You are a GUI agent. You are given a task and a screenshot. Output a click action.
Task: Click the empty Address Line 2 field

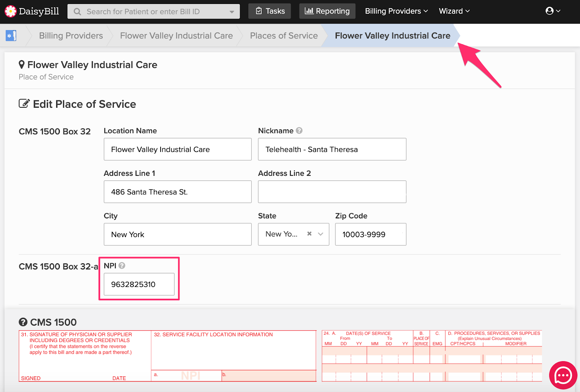(x=332, y=192)
